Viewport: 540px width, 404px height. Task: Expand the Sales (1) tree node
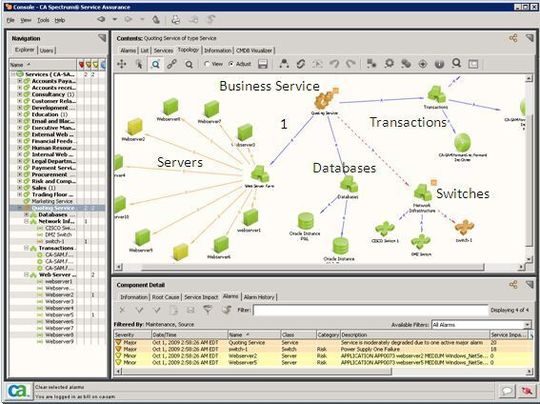(20, 188)
